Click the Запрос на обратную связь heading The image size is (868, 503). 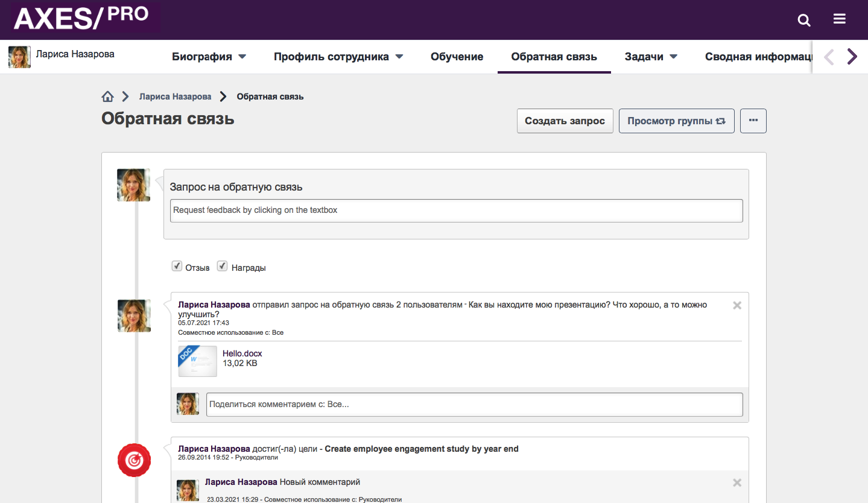[x=236, y=187]
